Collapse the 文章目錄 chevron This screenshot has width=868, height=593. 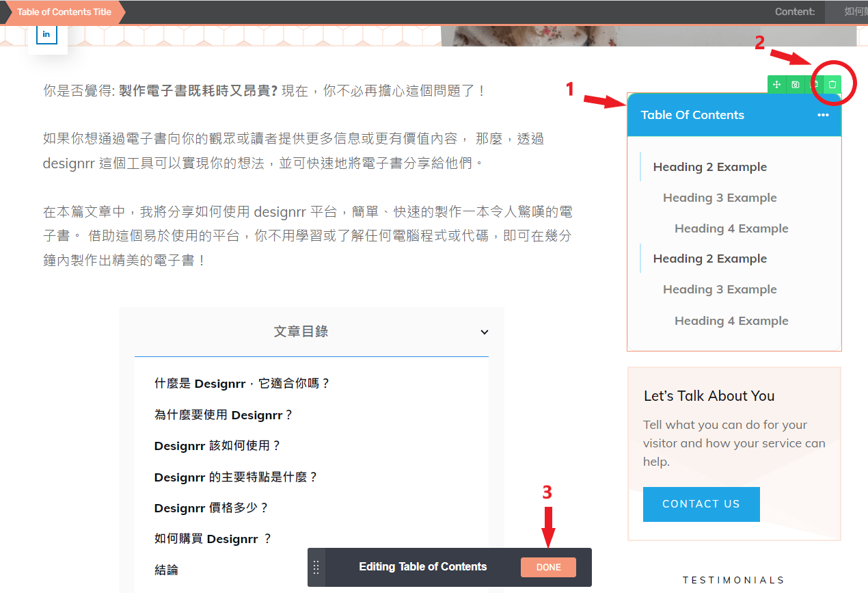(x=485, y=332)
